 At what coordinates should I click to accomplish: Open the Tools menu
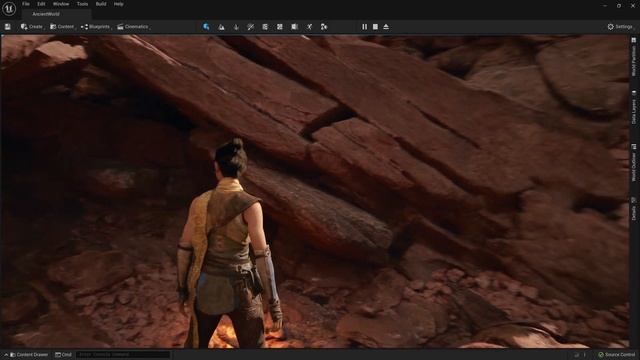pos(82,4)
